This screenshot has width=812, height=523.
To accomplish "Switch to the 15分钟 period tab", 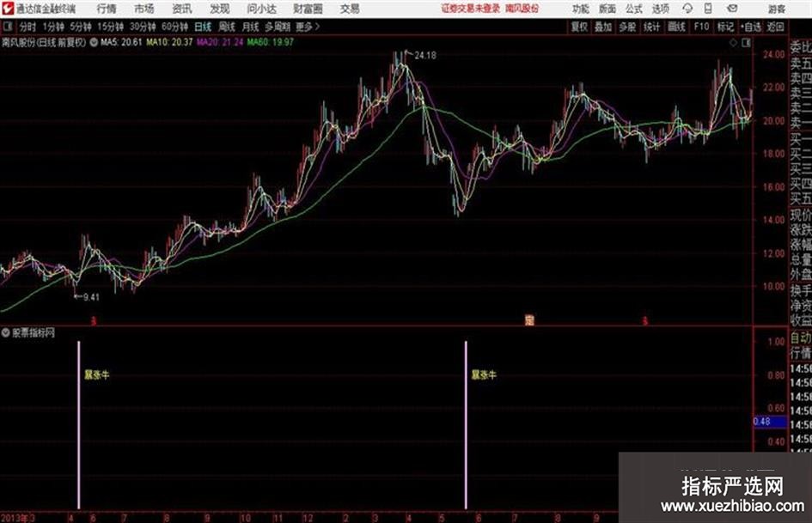I will pos(110,27).
